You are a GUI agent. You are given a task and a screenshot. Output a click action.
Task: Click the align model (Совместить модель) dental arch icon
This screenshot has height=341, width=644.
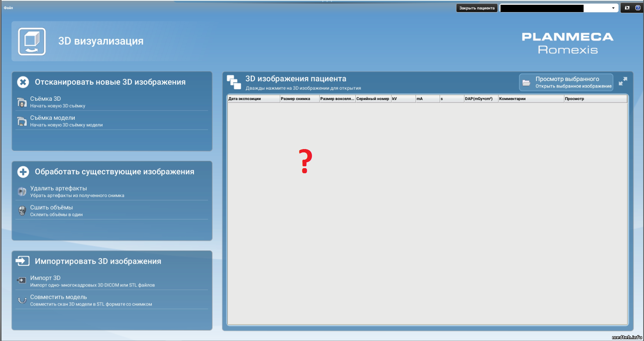(x=22, y=300)
